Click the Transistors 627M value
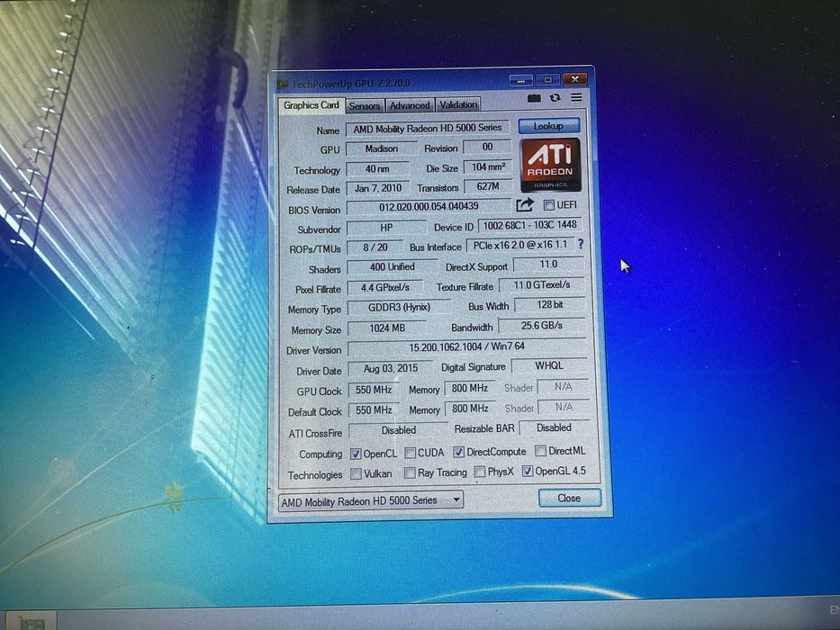 click(x=487, y=186)
